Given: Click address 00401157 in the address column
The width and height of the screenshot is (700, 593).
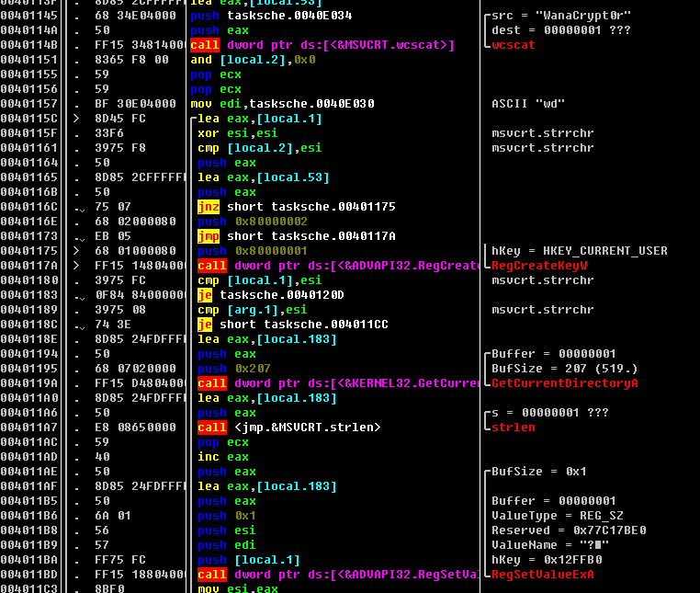Looking at the screenshot, I should [x=31, y=104].
